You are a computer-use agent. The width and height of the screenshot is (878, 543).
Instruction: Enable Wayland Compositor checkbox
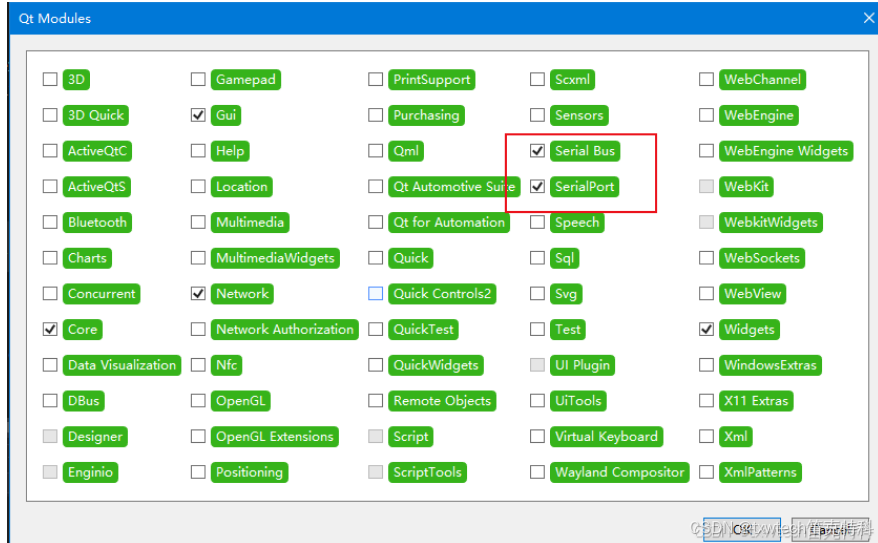tap(538, 472)
